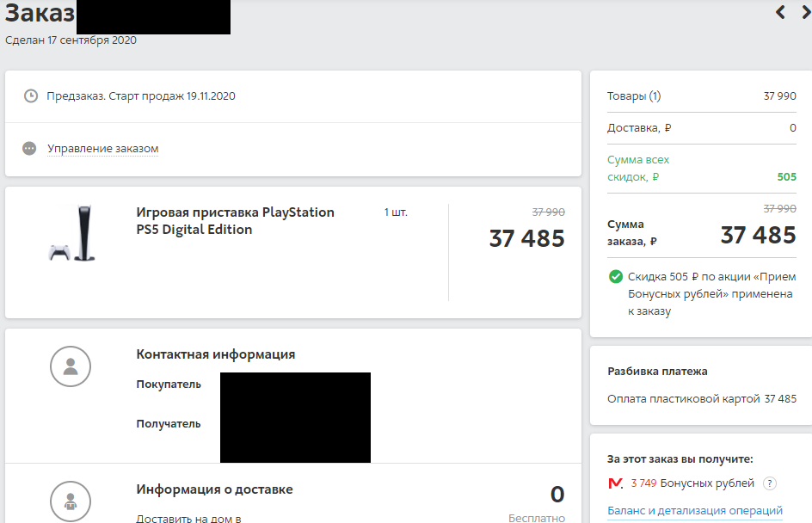
Task: Click the product card price 37 485
Action: [527, 239]
